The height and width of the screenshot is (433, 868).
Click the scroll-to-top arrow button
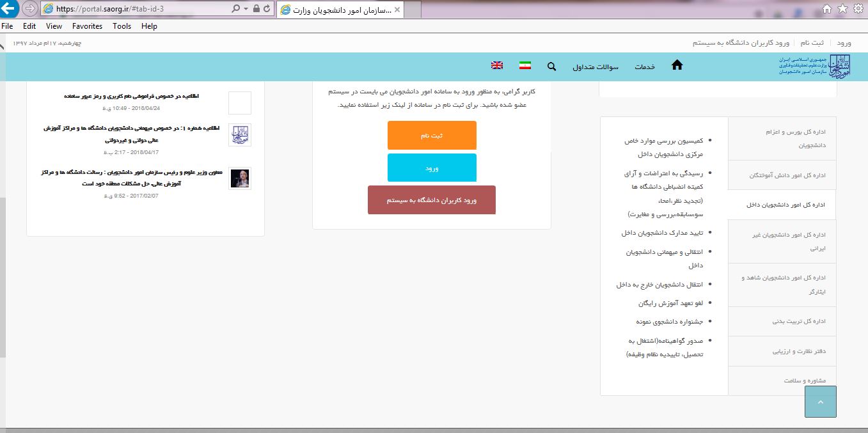tap(820, 402)
